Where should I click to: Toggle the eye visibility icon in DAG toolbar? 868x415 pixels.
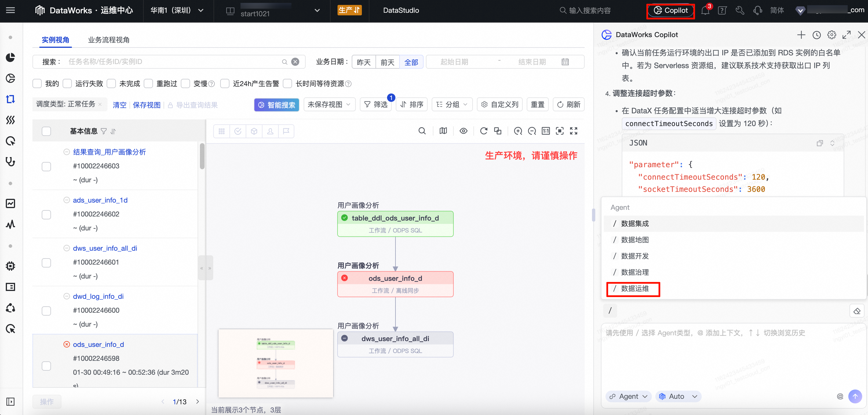click(x=463, y=131)
